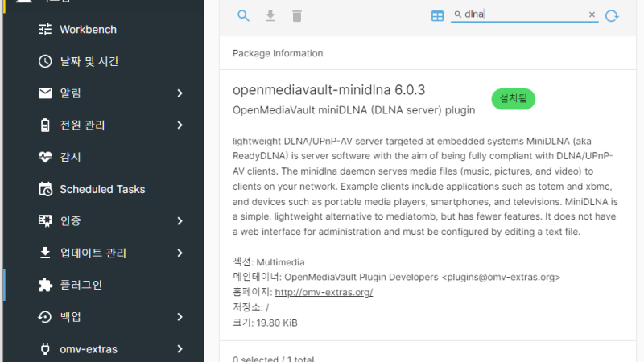
Task: Click the search magnifier toolbar icon
Action: pos(243,15)
